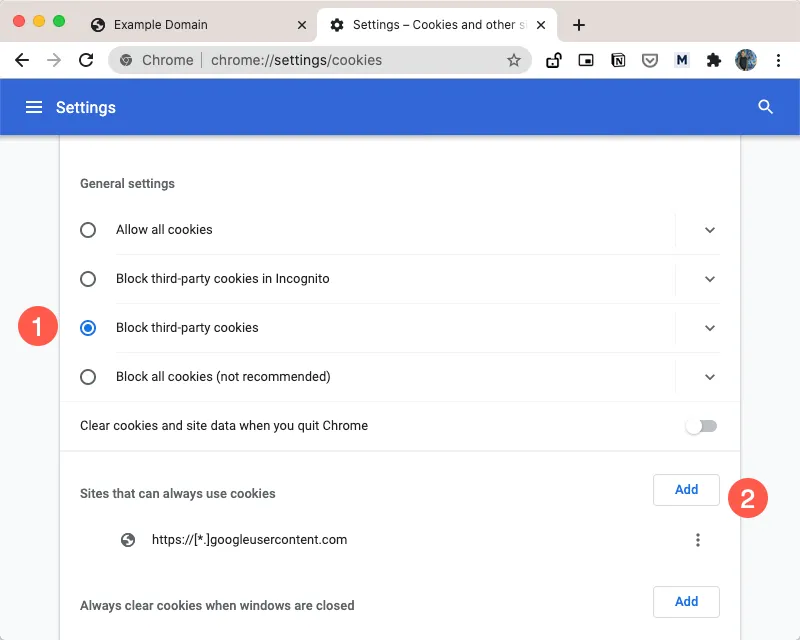Open the Extensions puzzle piece menu
The image size is (800, 640).
click(714, 60)
